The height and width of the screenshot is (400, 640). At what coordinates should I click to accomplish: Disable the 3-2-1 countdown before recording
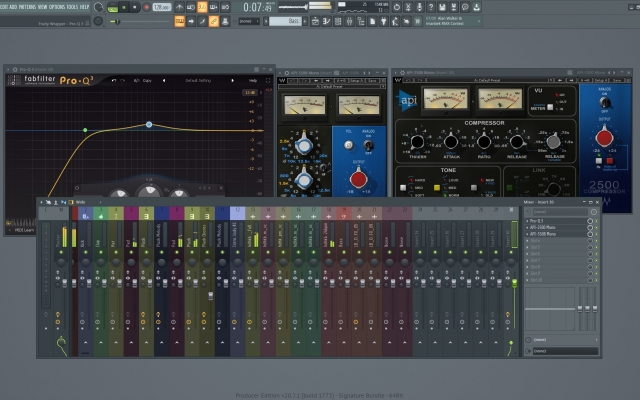click(202, 7)
